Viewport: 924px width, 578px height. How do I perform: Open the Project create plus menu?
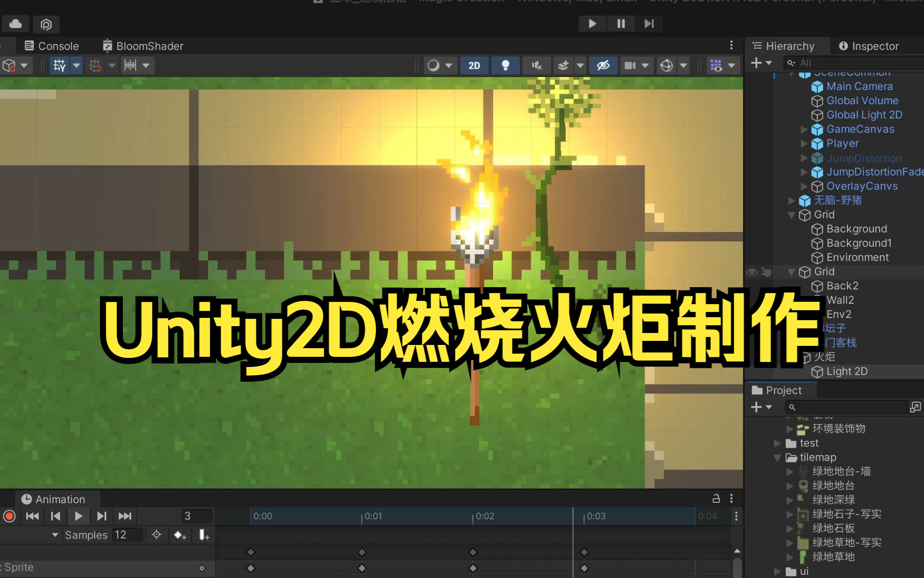pos(761,407)
